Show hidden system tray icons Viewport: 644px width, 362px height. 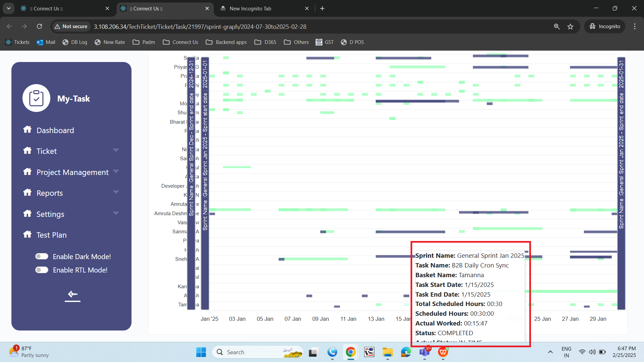(550, 352)
